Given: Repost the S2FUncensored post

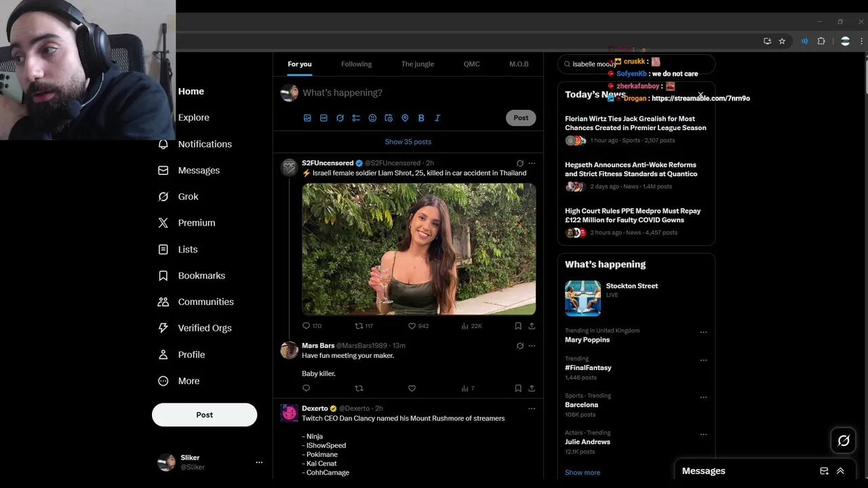Looking at the screenshot, I should (364, 326).
